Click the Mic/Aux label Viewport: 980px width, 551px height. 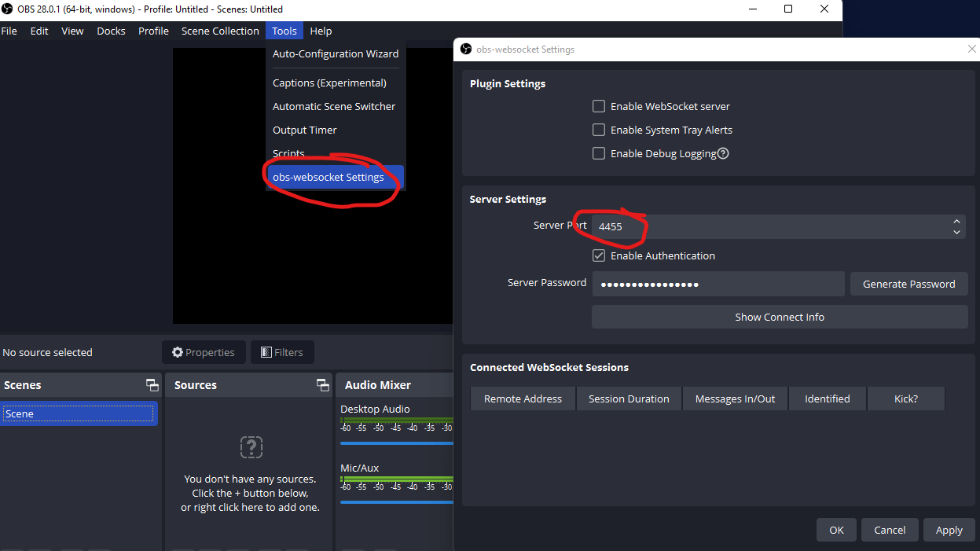(x=359, y=468)
